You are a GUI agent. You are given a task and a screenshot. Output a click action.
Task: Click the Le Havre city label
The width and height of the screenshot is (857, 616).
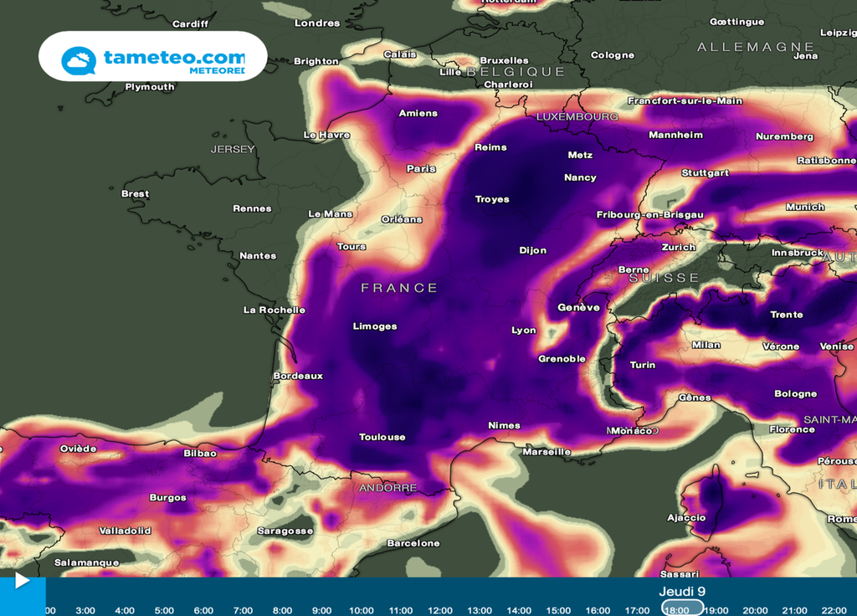click(x=327, y=135)
